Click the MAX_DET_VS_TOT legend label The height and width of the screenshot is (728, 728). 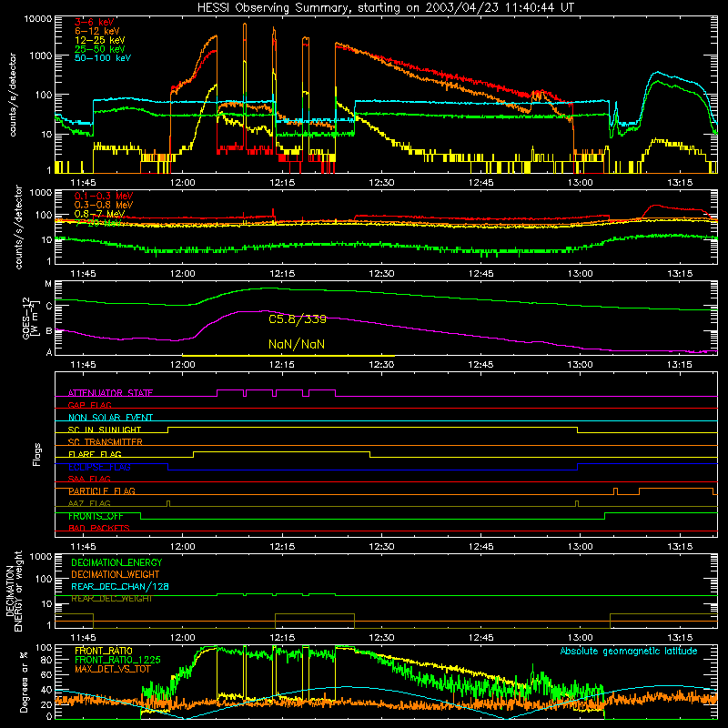click(x=112, y=669)
